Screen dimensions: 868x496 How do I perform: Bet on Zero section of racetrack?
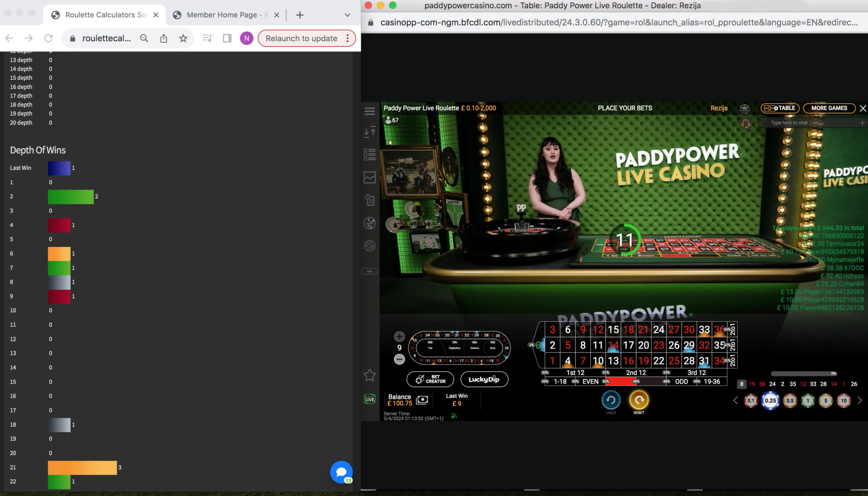(493, 348)
